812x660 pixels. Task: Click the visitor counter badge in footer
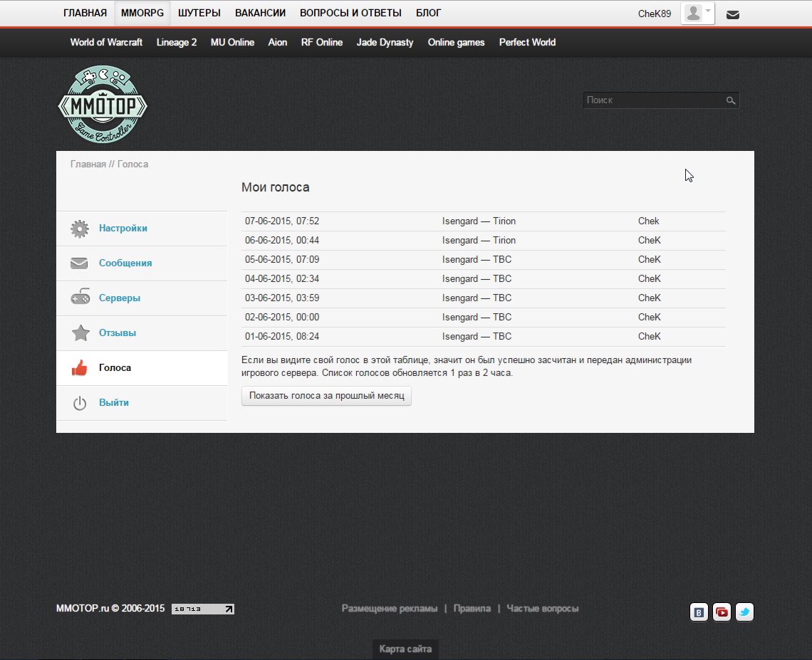click(x=203, y=609)
